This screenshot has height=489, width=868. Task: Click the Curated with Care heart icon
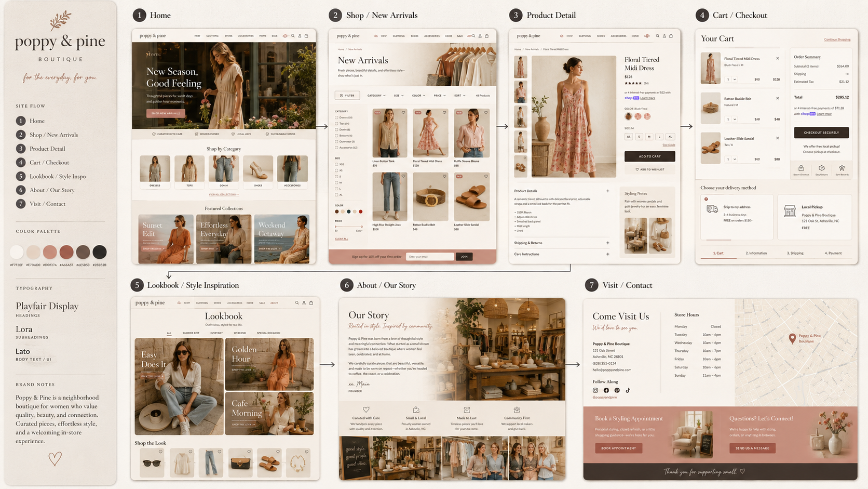click(366, 409)
